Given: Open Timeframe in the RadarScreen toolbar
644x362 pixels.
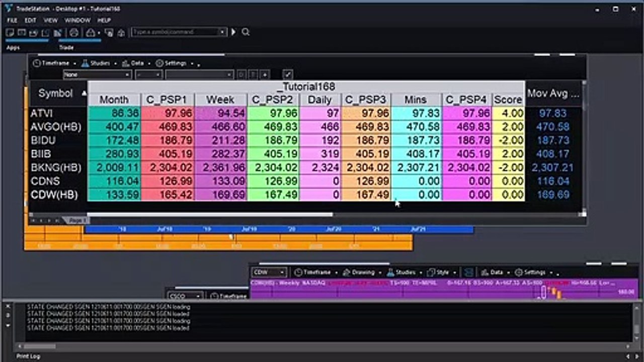Looking at the screenshot, I should [x=51, y=63].
